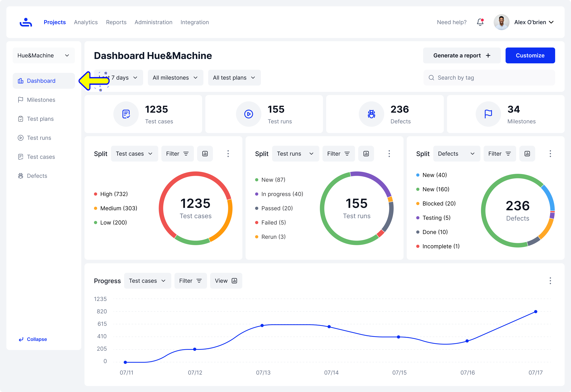This screenshot has width=571, height=392.
Task: Toggle Blocked legend entry in Defects chart
Action: point(439,204)
